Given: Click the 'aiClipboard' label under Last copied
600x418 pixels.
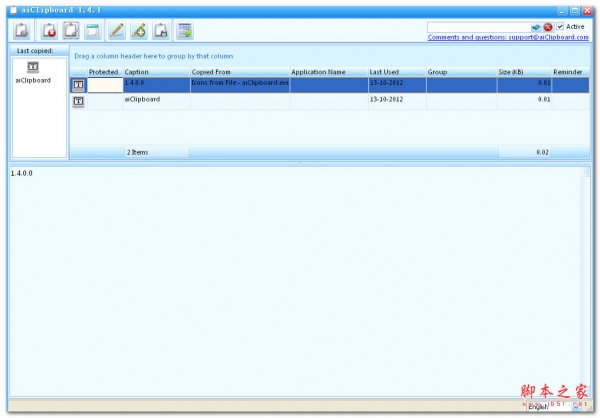Looking at the screenshot, I should [33, 81].
